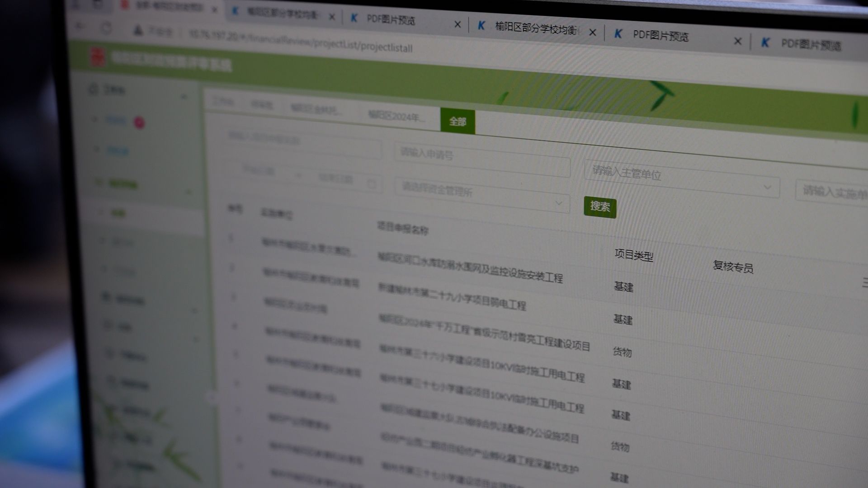Click the 请输入实施单位 input field
The width and height of the screenshot is (868, 488).
pos(834,193)
